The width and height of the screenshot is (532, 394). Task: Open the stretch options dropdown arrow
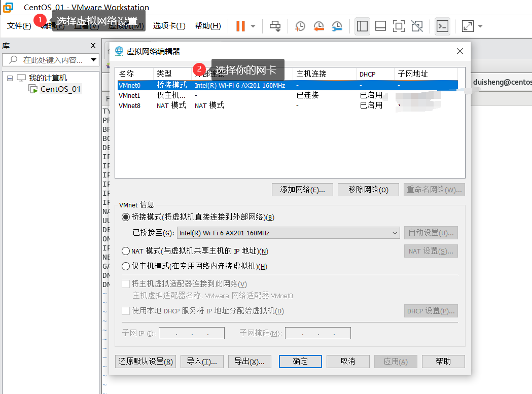[480, 26]
